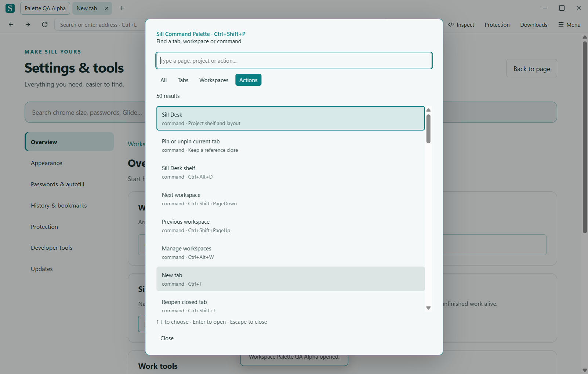Image resolution: width=588 pixels, height=374 pixels.
Task: Open Updates in settings sidebar
Action: pos(69,269)
